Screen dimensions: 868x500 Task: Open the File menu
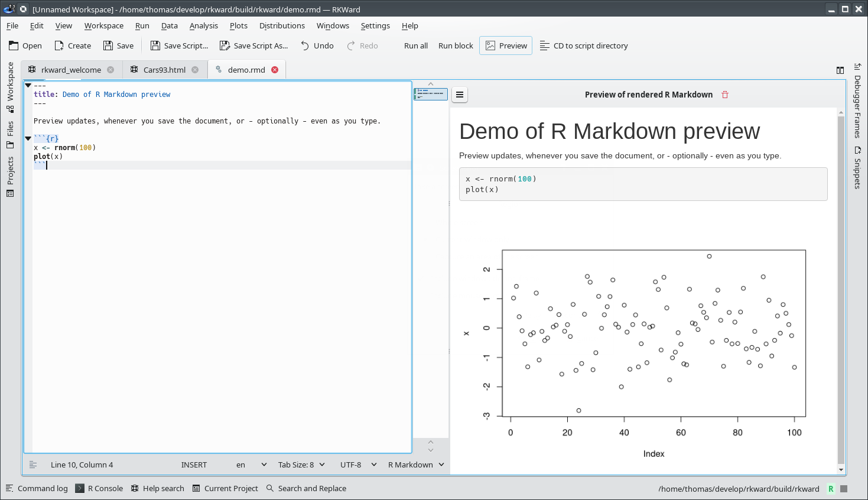[12, 25]
